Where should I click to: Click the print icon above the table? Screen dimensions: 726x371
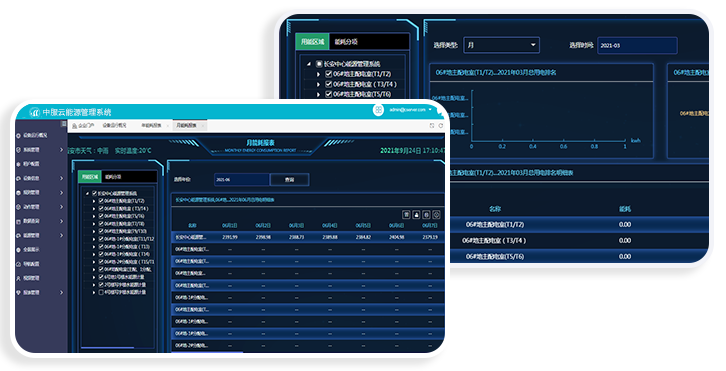416,214
